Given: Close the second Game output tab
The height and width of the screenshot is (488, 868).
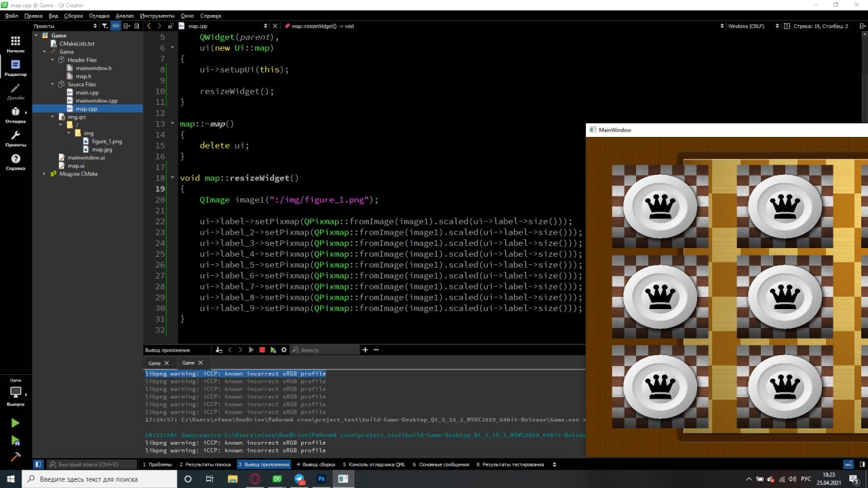Looking at the screenshot, I should (x=200, y=363).
